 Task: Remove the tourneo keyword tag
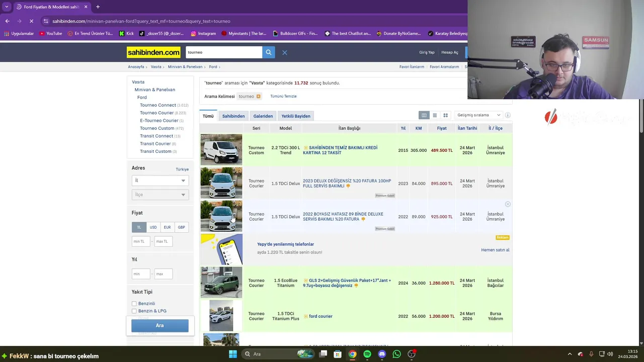coord(258,97)
